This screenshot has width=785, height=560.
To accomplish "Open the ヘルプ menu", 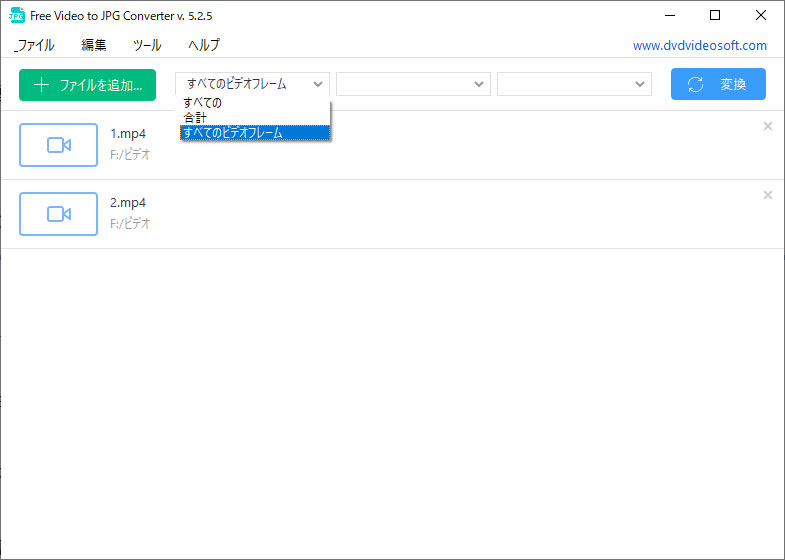I will (x=204, y=45).
